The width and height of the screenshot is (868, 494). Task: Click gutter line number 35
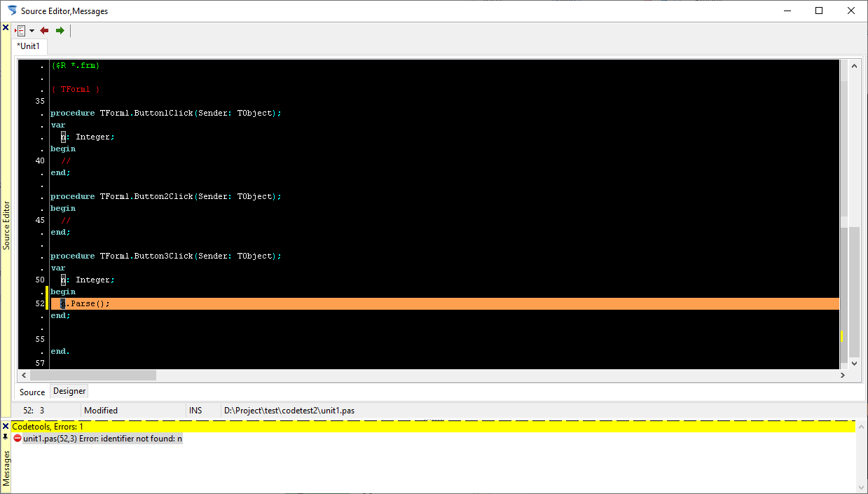pyautogui.click(x=40, y=101)
